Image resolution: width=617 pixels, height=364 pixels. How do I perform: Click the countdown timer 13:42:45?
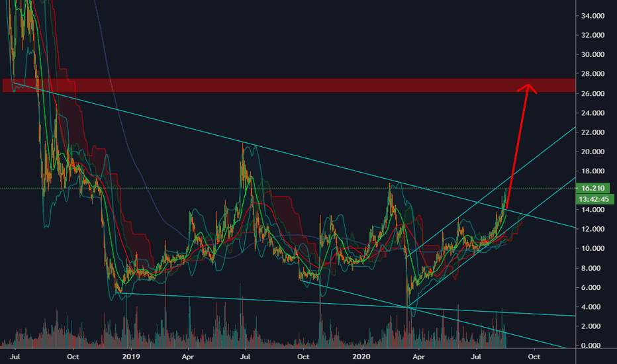click(594, 199)
